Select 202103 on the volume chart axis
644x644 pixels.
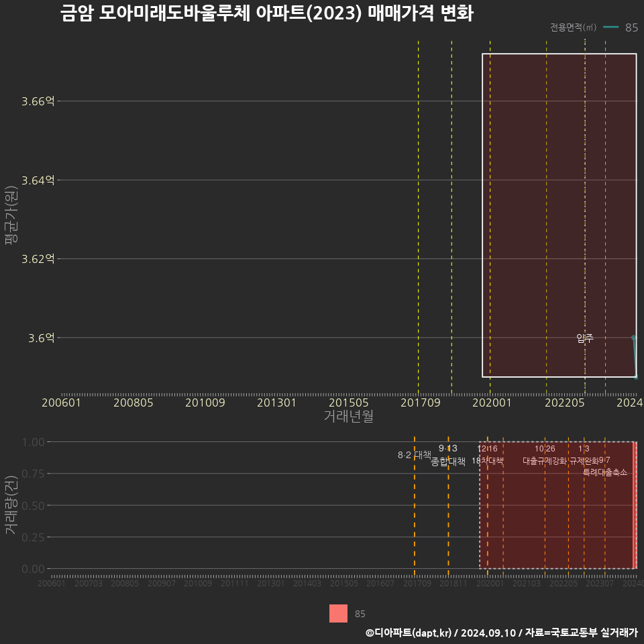pyautogui.click(x=527, y=583)
